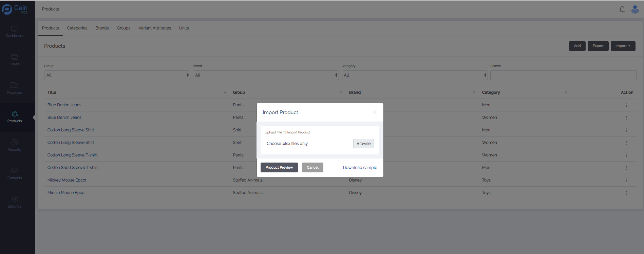Open the user profile avatar
The width and height of the screenshot is (644, 254).
click(x=635, y=9)
